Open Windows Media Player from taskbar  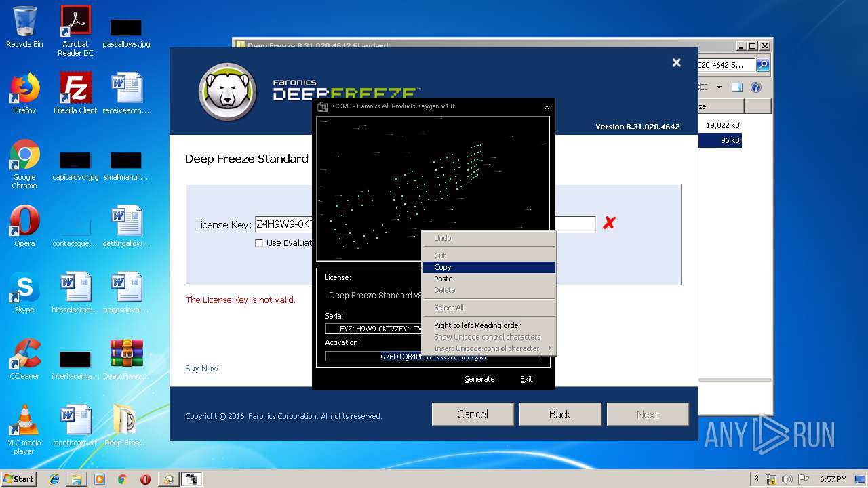click(100, 479)
